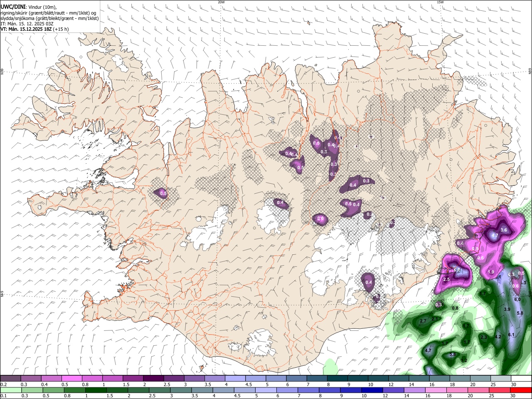Select the bright pink 0.5–0.8 swatch in the upper legend
Screen dimensions: 532x399
coord(71,379)
